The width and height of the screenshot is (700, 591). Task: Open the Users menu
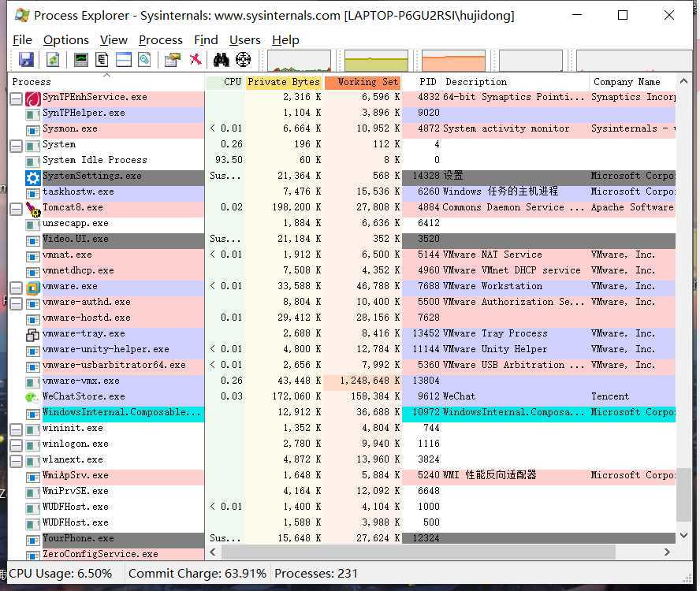pos(245,40)
